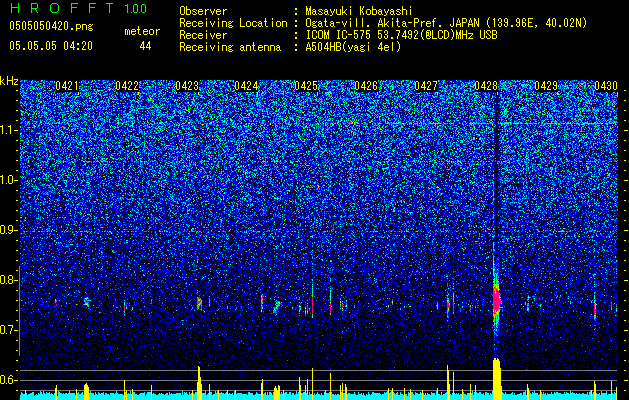Click the 0422 time marker

[x=127, y=86]
